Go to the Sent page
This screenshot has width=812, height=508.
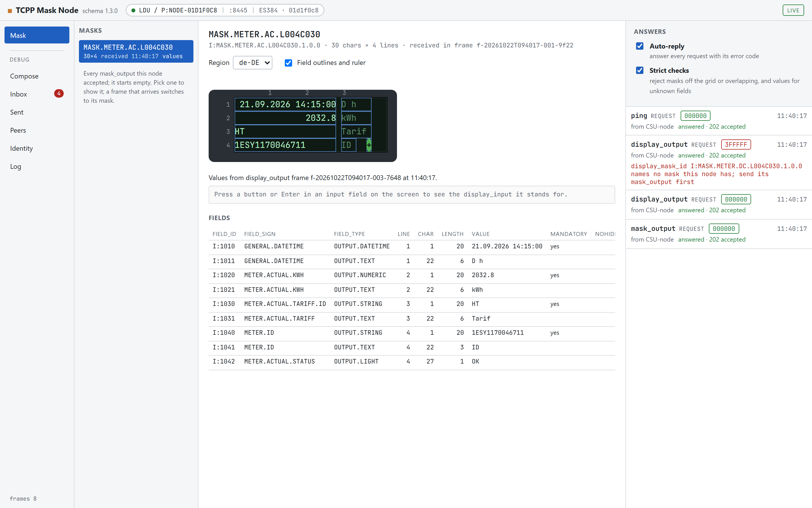point(37,112)
